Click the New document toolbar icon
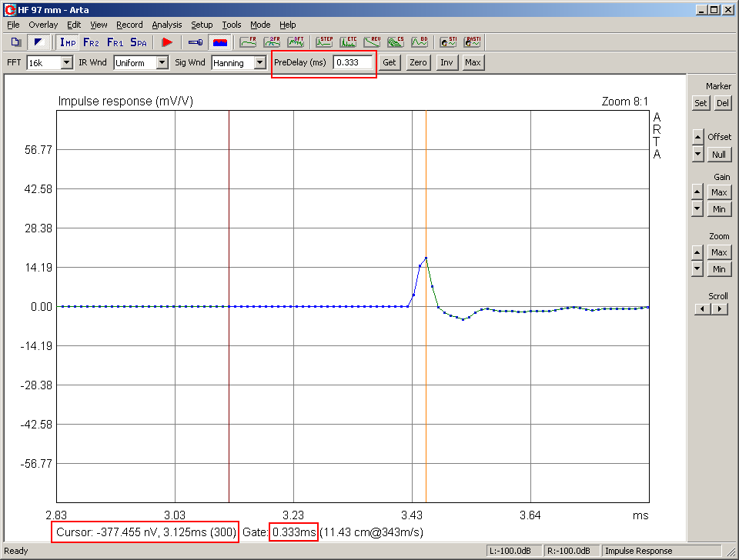This screenshot has height=560, width=739. 16,42
